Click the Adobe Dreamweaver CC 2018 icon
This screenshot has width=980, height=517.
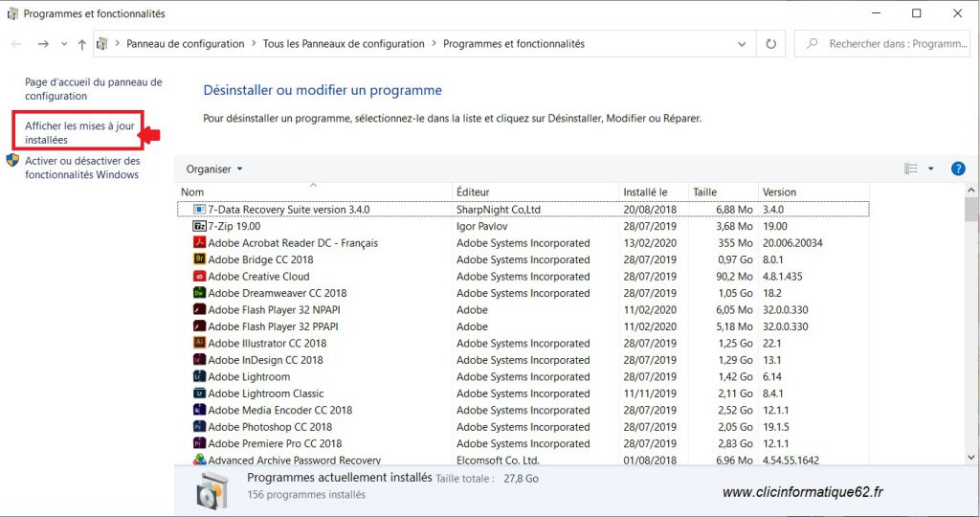[199, 293]
